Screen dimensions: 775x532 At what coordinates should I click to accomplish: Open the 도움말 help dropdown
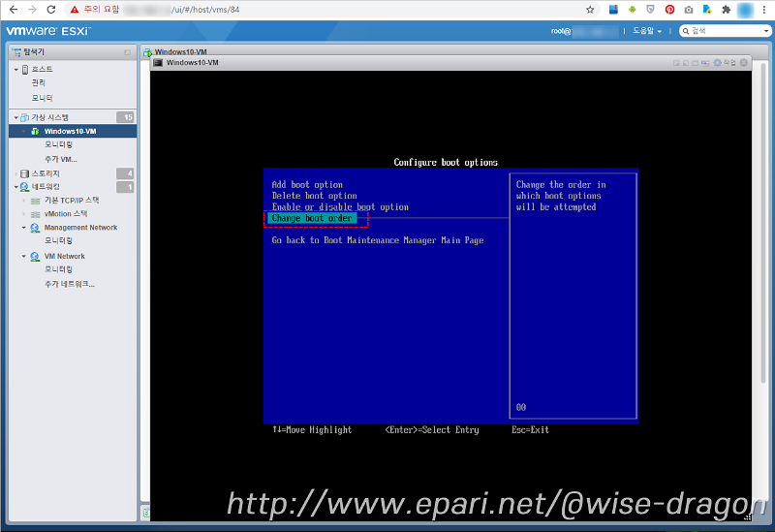pyautogui.click(x=647, y=31)
